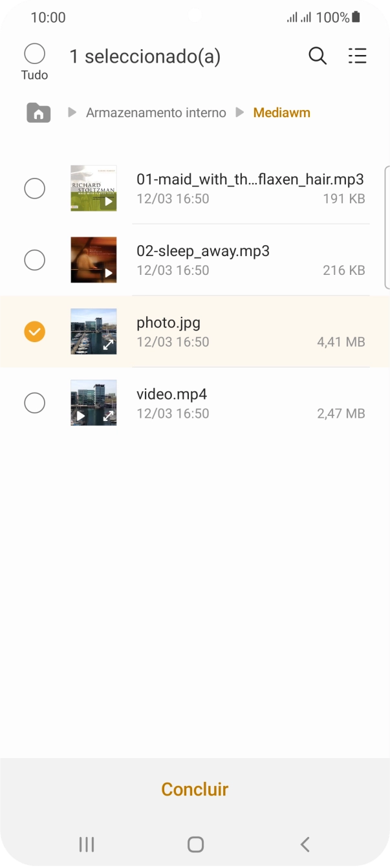Select all files with Tudo circle
This screenshot has width=390, height=868.
point(34,54)
